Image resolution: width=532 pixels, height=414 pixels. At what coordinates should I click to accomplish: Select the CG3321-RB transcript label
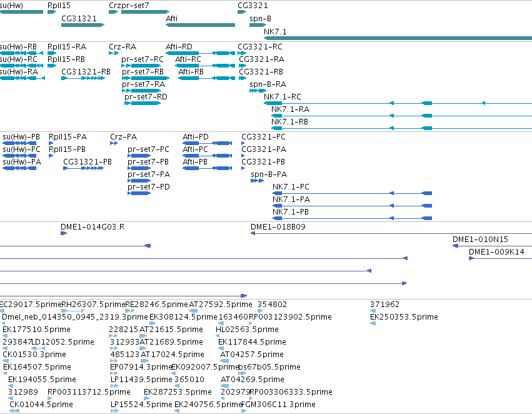click(261, 72)
